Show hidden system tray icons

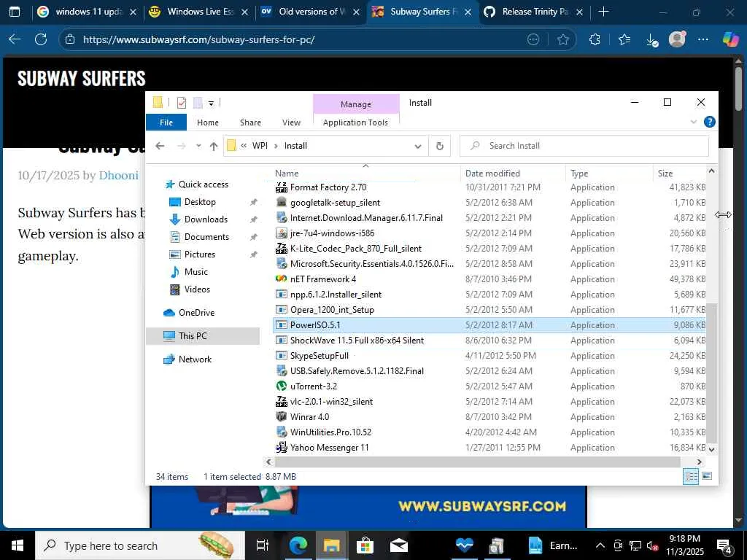click(x=600, y=545)
